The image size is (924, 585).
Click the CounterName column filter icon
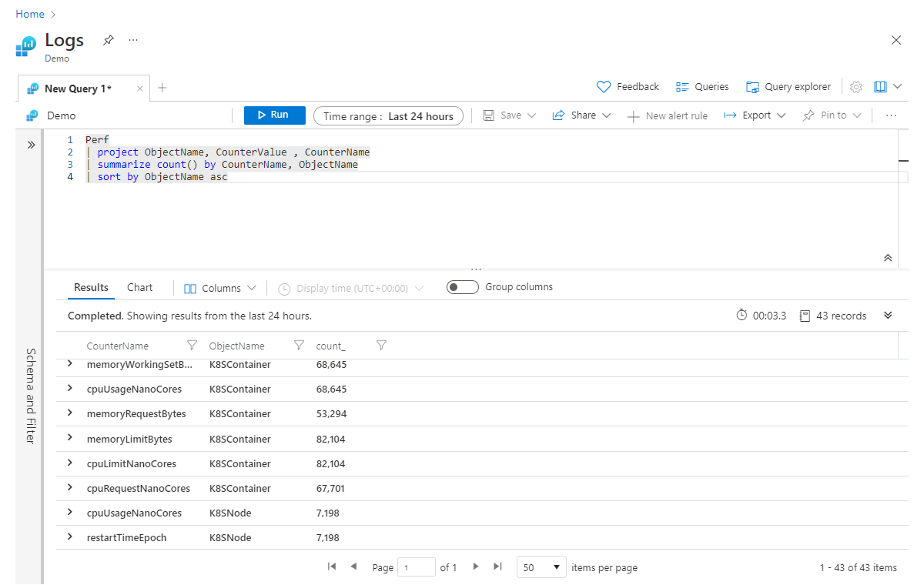(192, 346)
